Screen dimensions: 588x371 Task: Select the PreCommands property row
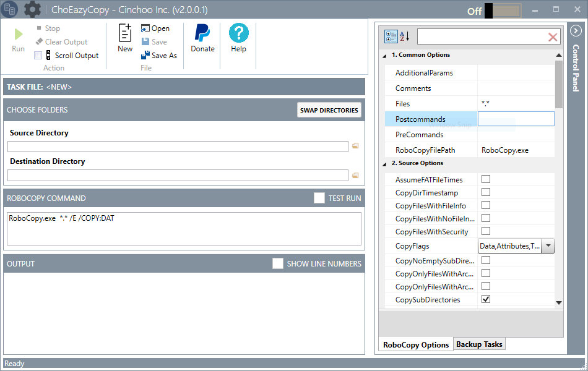(x=470, y=134)
